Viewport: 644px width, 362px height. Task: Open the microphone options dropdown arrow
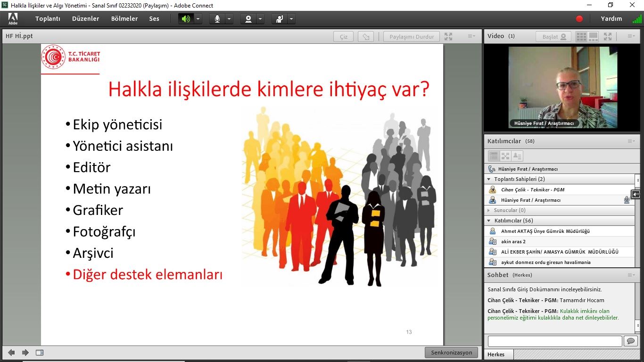coord(229,19)
